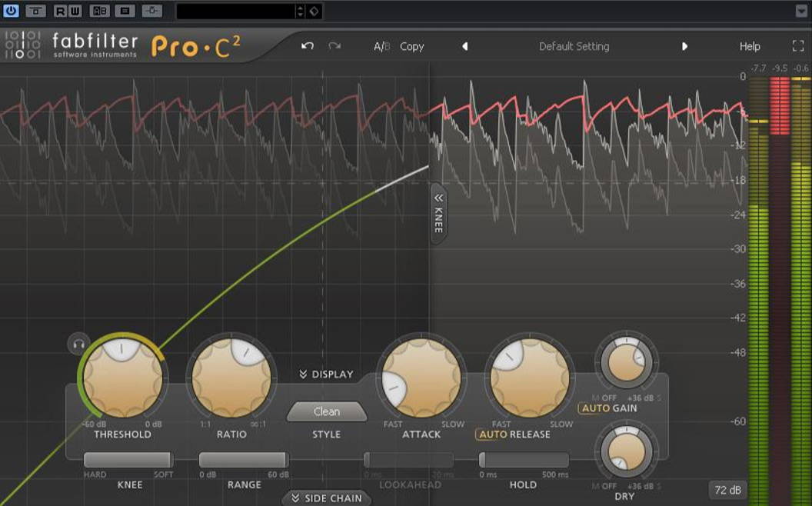Click the Release knob
This screenshot has height=506, width=812.
click(x=529, y=378)
